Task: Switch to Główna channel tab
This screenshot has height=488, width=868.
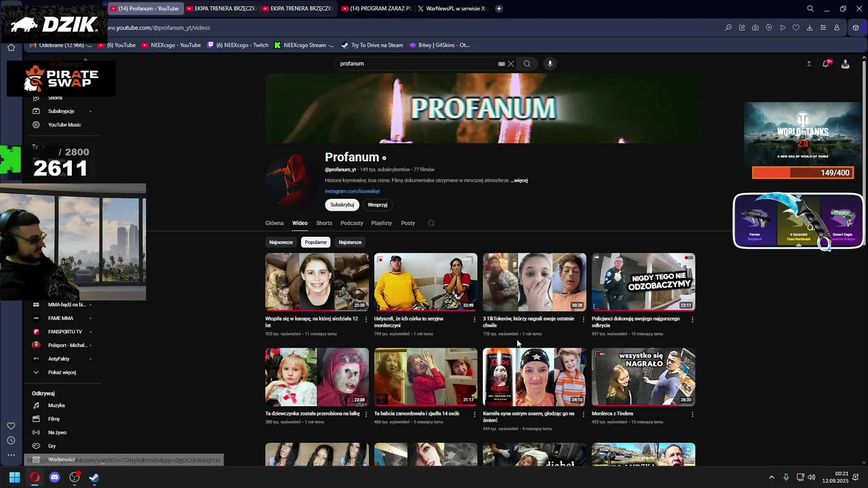Action: click(275, 223)
